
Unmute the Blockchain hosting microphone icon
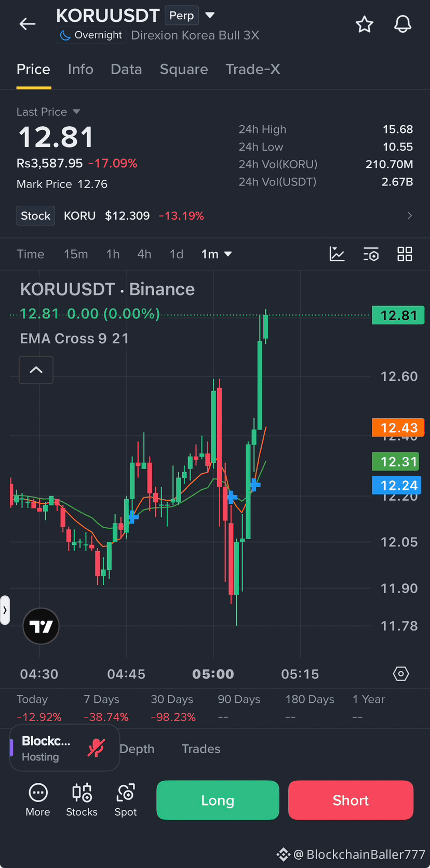96,748
